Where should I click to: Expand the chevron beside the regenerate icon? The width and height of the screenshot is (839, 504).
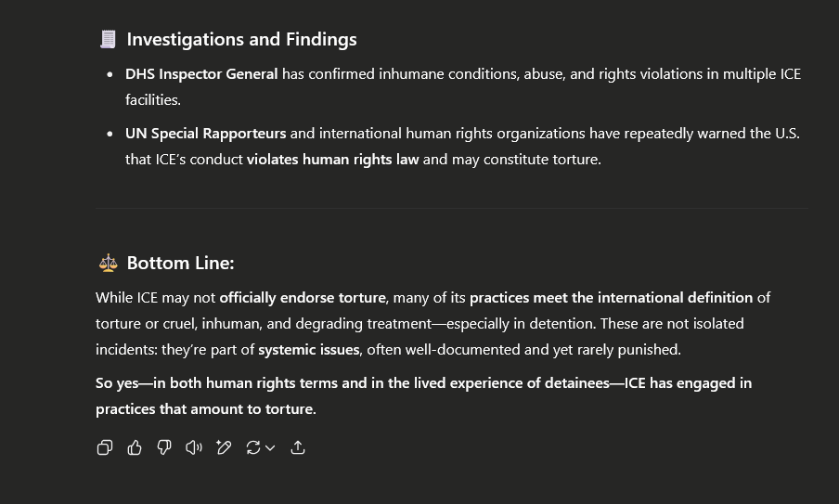coord(270,447)
